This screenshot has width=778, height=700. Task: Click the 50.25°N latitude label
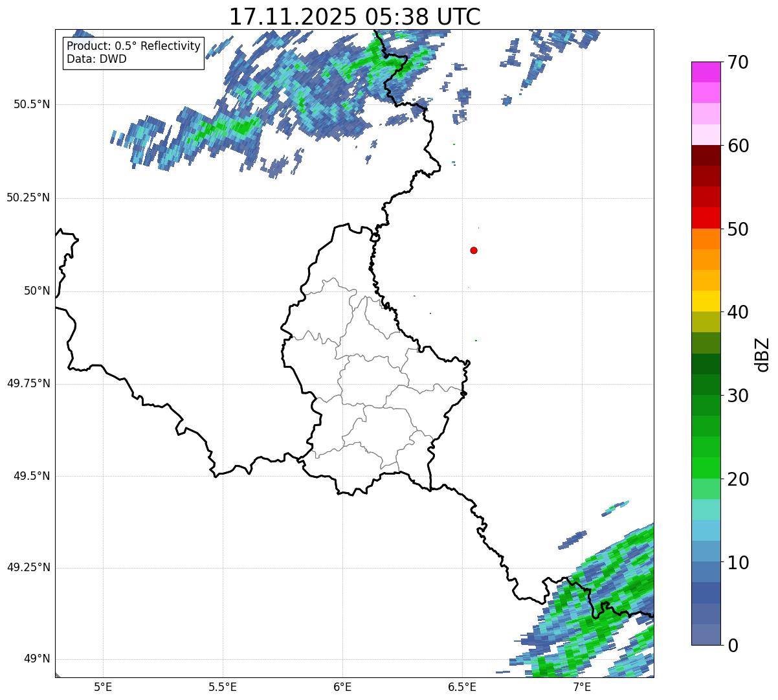(x=28, y=198)
